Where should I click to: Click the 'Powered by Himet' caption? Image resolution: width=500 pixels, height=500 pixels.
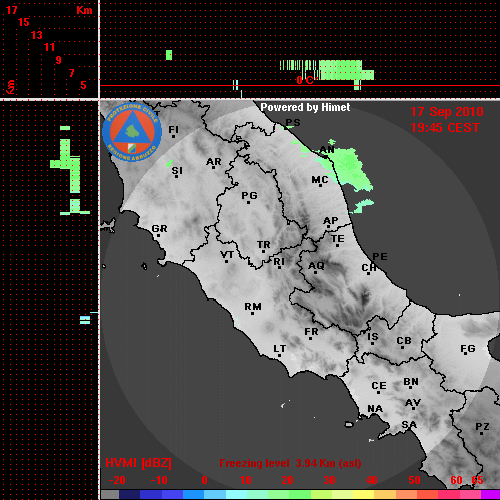(x=305, y=107)
